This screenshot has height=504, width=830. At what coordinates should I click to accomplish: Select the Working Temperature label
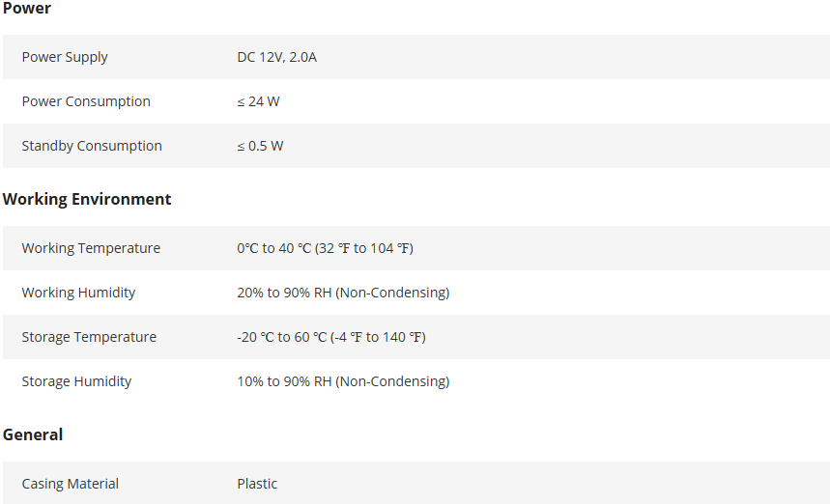point(91,248)
